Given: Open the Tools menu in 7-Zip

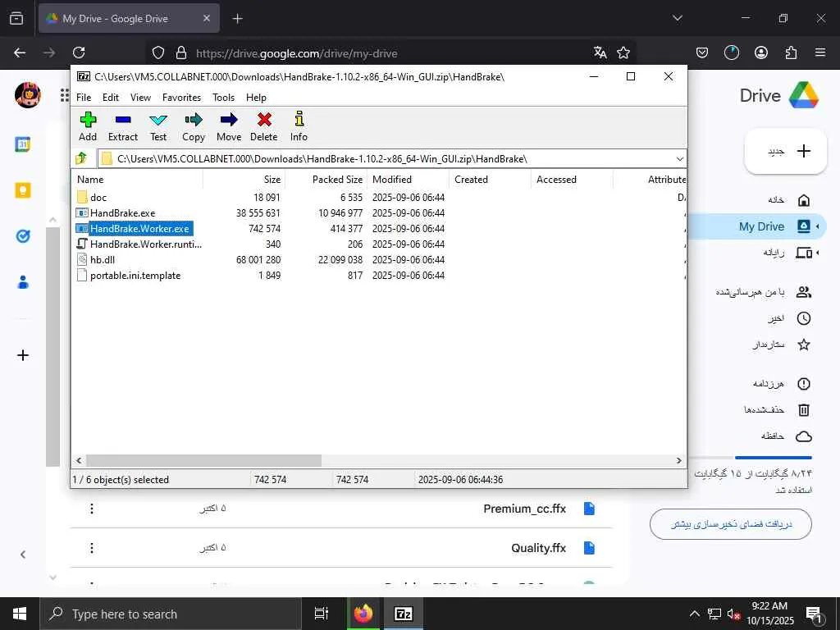Looking at the screenshot, I should 223,98.
